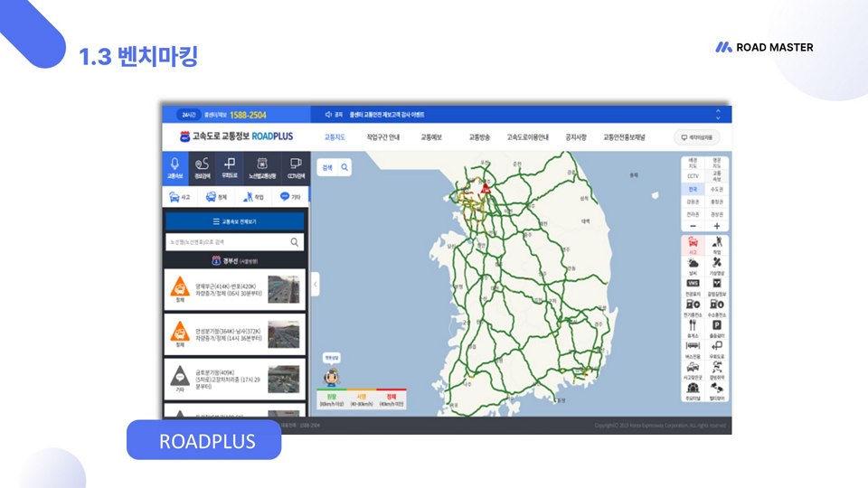Click the ROADPLUS site logo
The image size is (868, 488).
(236, 136)
